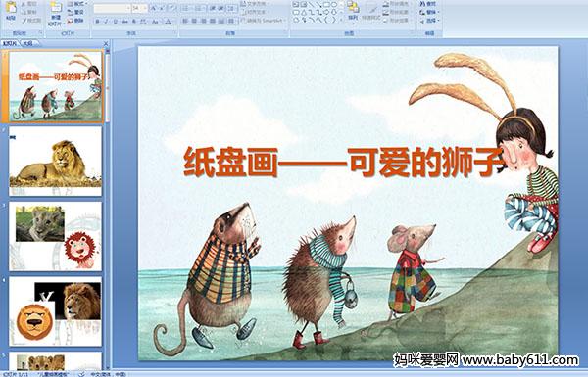This screenshot has height=377, width=588.
Task: Open the font name dropdown
Action: (x=128, y=8)
